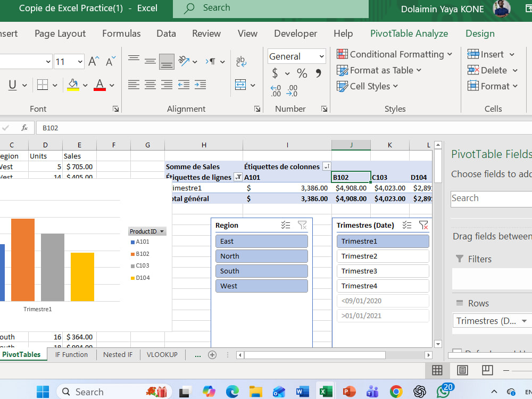Select Bottom Align icon
This screenshot has height=399, width=532.
click(167, 61)
